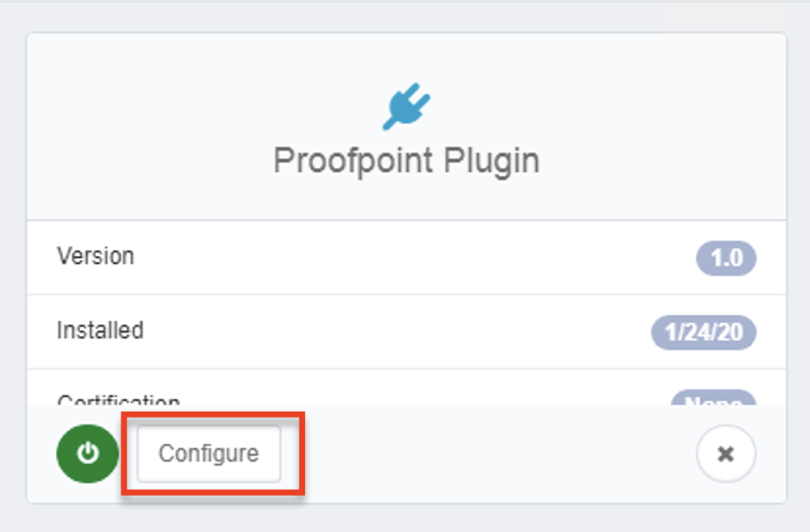Screen dimensions: 810x532
Task: Click the blank space between Installed and date
Action: coord(391,332)
